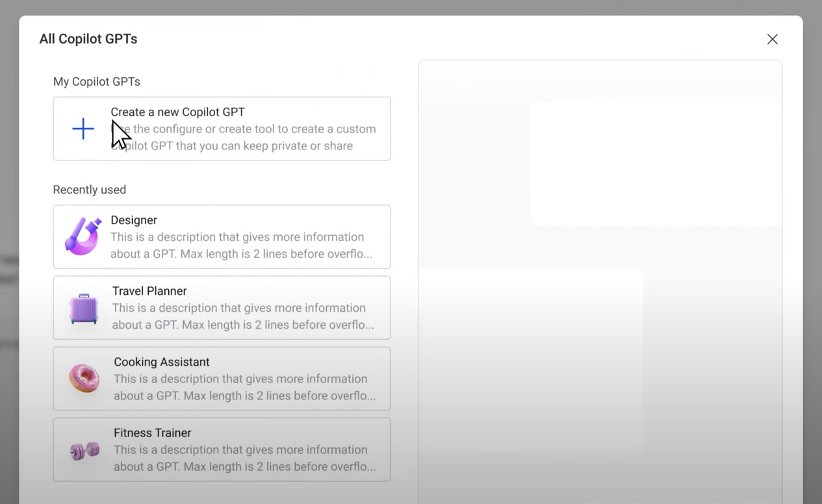Screen dimensions: 822x504
Task: Click the Travel Planner description text
Action: tap(242, 316)
